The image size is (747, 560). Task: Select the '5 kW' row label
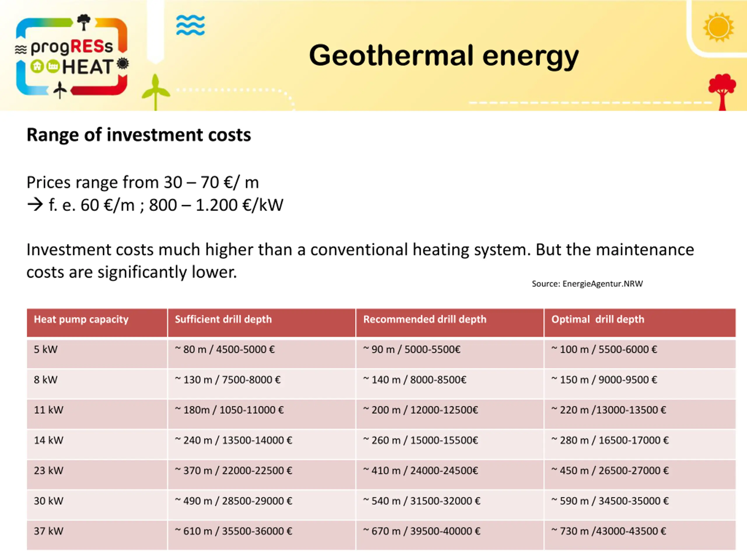coord(46,349)
